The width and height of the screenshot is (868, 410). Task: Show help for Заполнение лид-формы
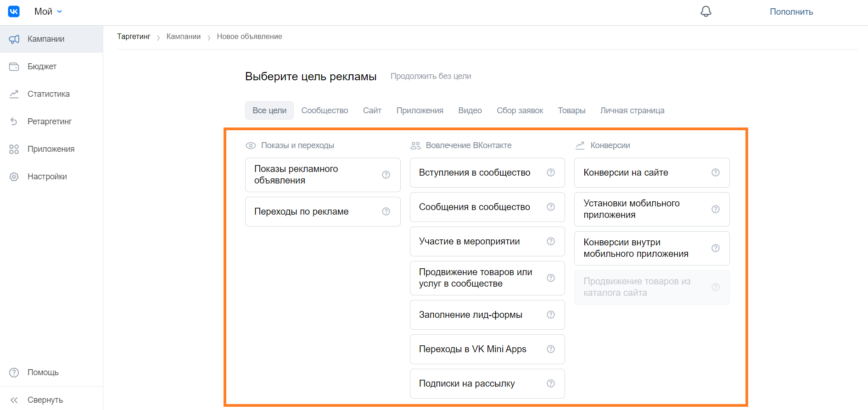point(551,315)
